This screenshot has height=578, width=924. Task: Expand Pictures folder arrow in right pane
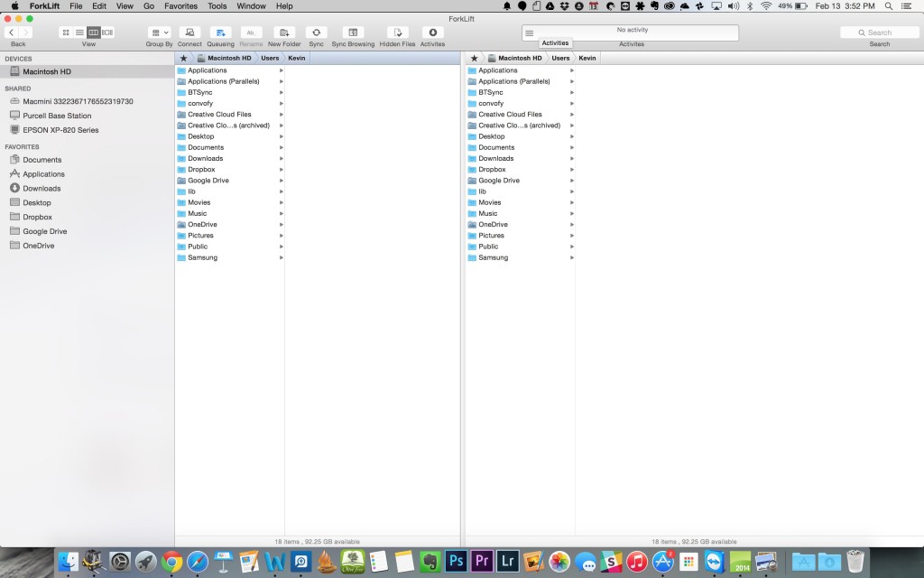point(571,236)
